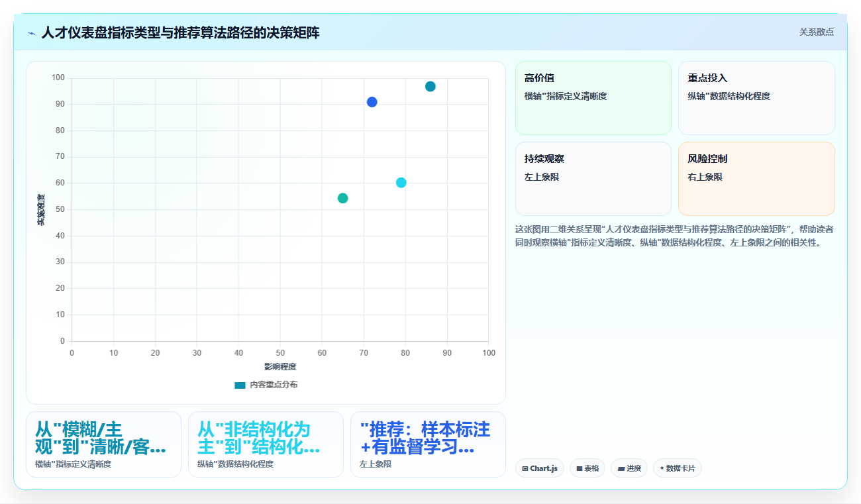The width and height of the screenshot is (861, 504).
Task: Open the 风险控制 quadrant card
Action: pos(756,179)
